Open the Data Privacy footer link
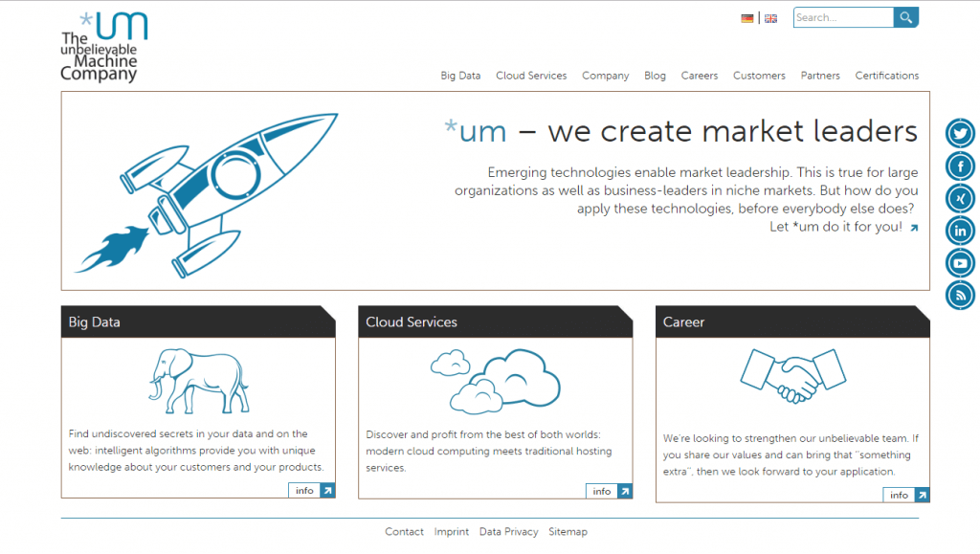Screen dimensions: 980x554 pyautogui.click(x=509, y=532)
